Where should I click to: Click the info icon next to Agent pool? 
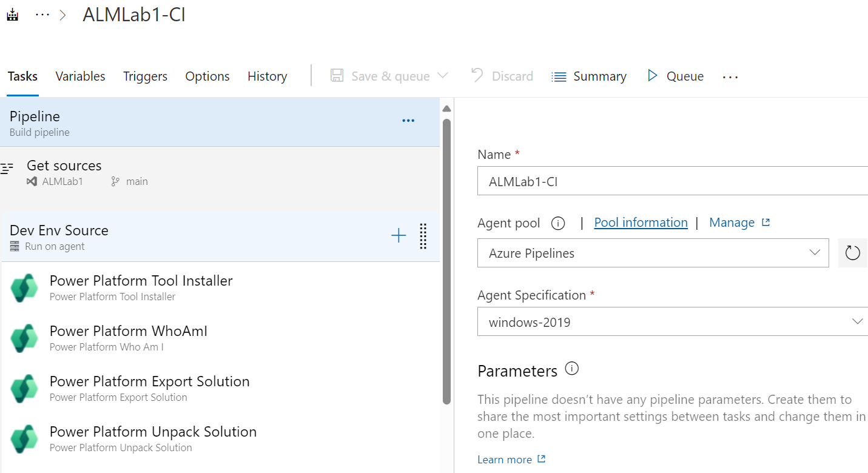pos(557,223)
